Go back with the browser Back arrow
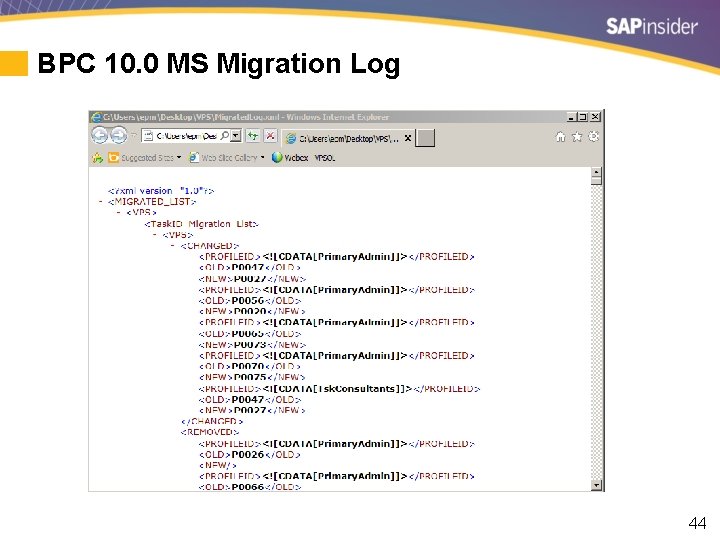This screenshot has width=720, height=540. click(x=100, y=135)
